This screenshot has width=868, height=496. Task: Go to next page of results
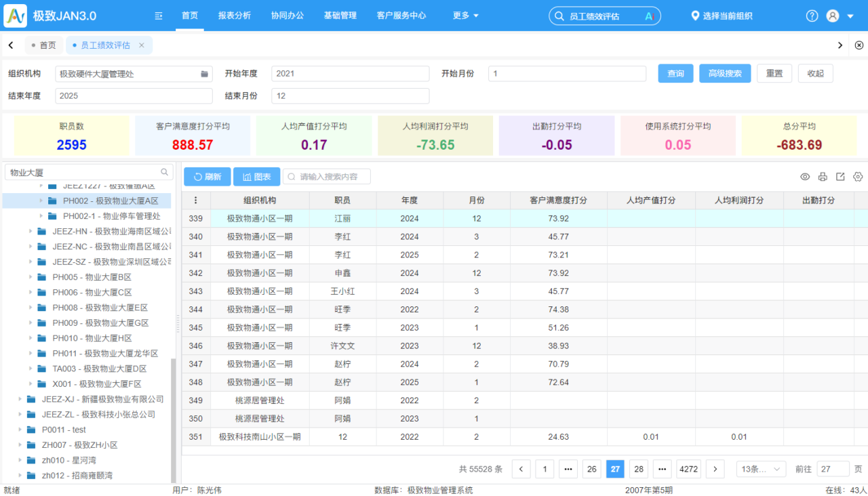coord(715,469)
